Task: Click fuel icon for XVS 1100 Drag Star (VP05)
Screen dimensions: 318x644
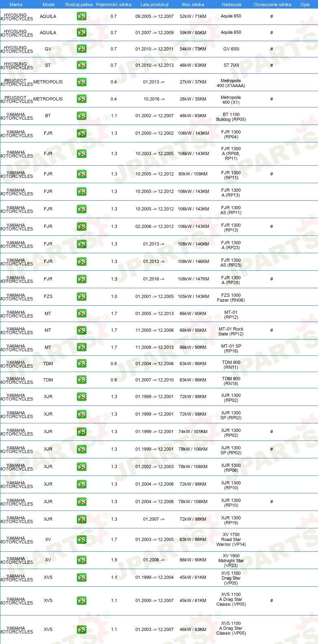Action: (x=82, y=578)
